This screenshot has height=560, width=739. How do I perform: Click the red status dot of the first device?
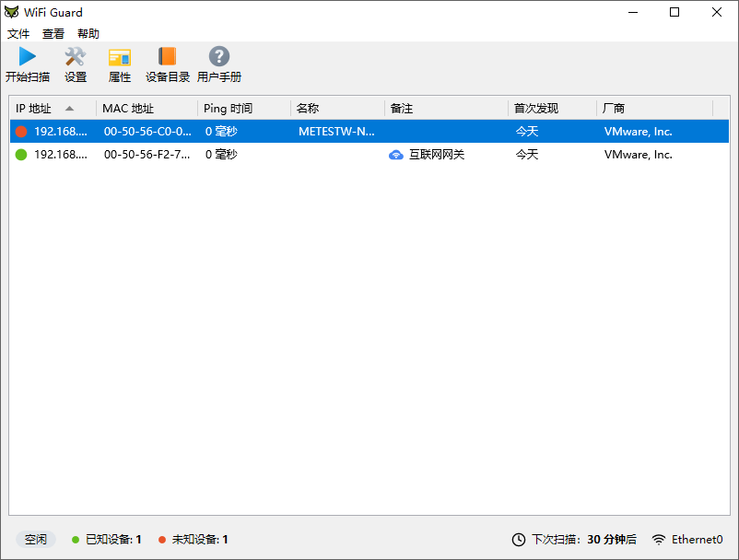pyautogui.click(x=21, y=132)
